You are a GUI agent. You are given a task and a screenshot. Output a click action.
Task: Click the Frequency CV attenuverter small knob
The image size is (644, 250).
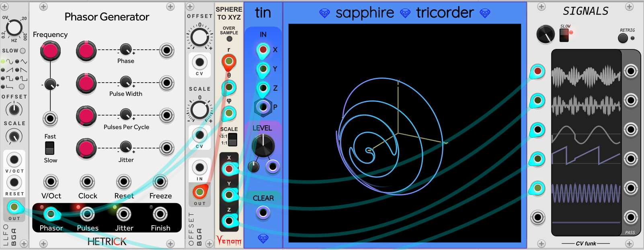tap(50, 84)
